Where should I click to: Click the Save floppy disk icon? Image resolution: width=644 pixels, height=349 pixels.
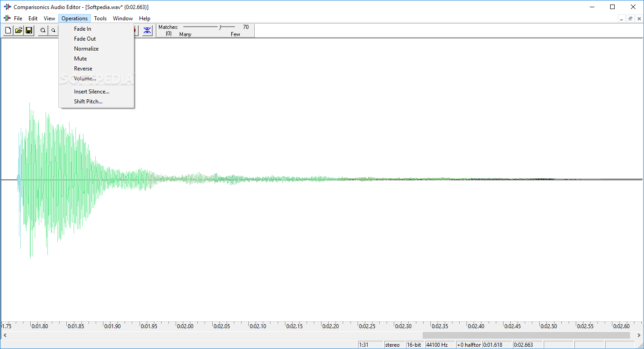coord(29,30)
